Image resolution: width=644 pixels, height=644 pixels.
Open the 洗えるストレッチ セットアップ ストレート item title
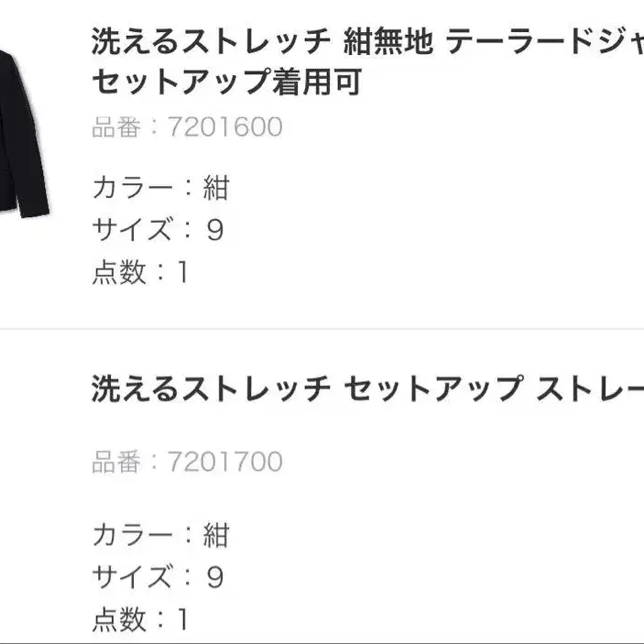(367, 388)
